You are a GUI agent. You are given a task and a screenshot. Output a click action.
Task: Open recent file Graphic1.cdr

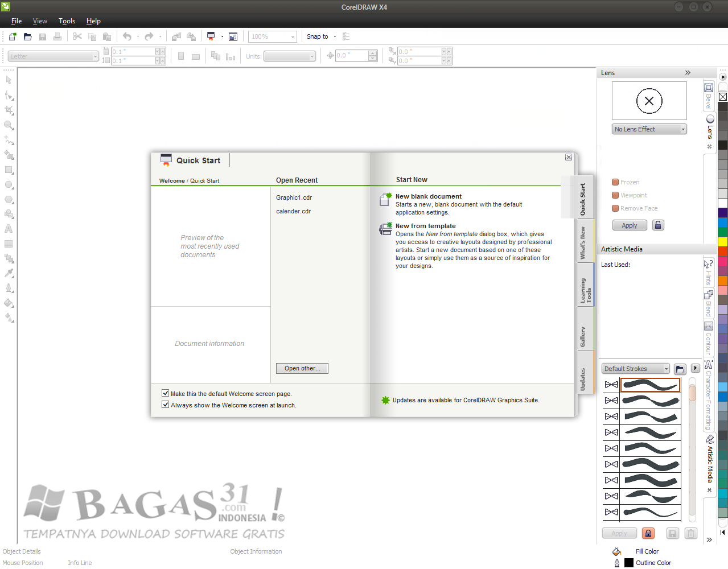pos(294,197)
